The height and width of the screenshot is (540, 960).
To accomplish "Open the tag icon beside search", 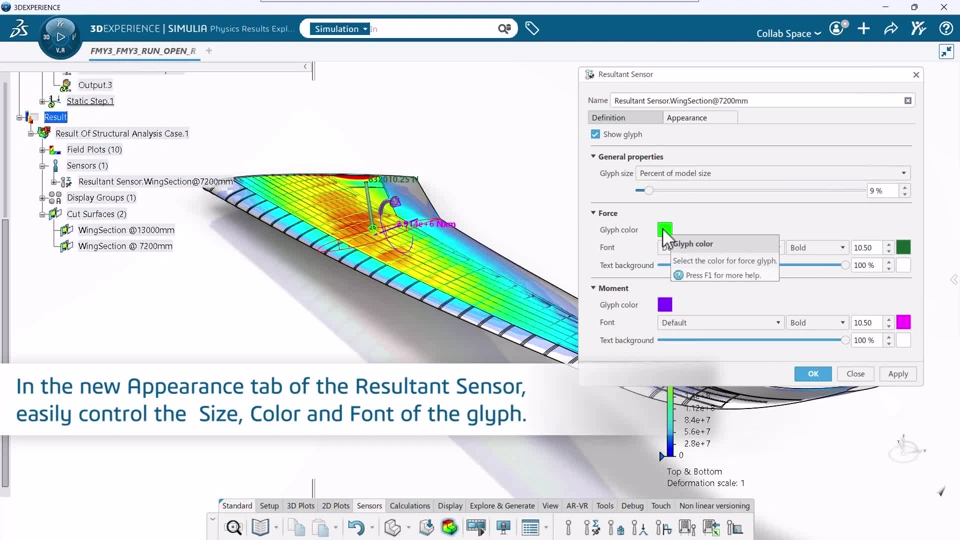I will coord(532,29).
